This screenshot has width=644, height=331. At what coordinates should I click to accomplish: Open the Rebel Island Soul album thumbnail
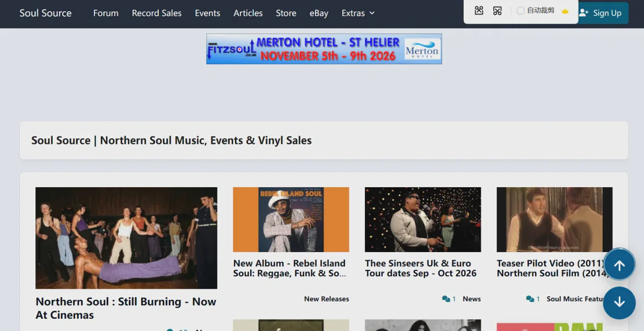tap(291, 220)
